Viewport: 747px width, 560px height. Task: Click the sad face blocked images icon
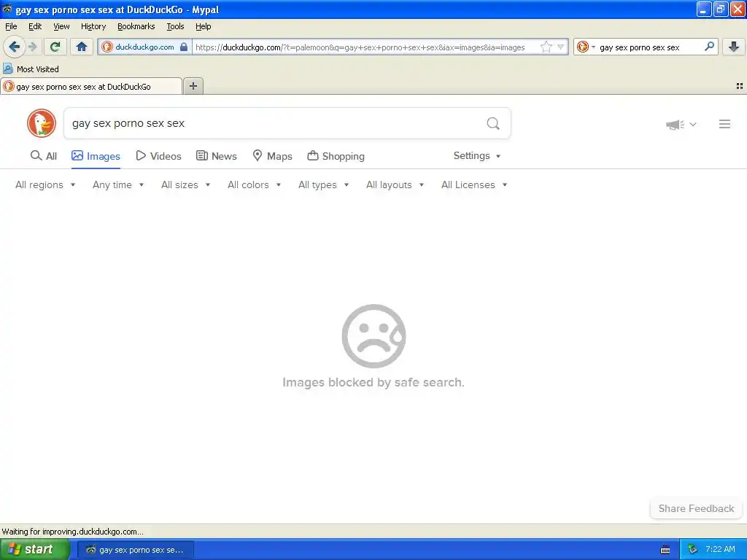pyautogui.click(x=374, y=336)
